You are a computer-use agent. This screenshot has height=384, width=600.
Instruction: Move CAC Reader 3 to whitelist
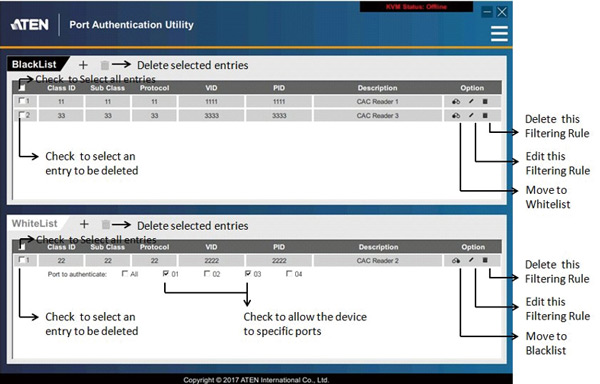[456, 115]
